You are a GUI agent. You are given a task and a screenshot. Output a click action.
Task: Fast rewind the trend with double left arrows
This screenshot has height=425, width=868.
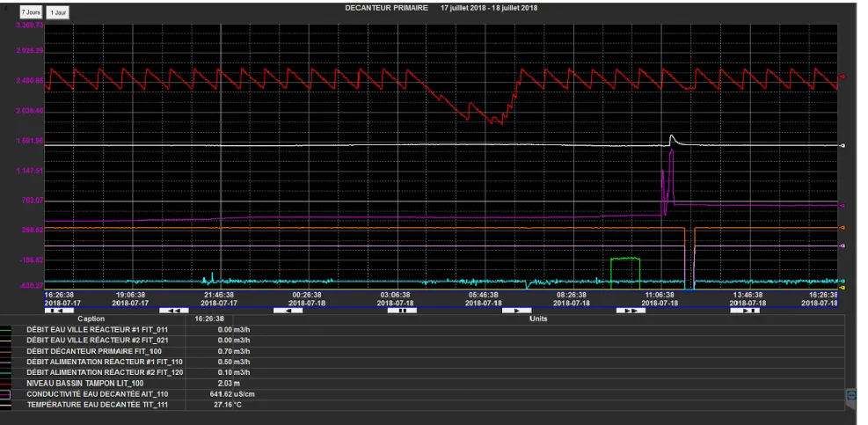coord(174,311)
